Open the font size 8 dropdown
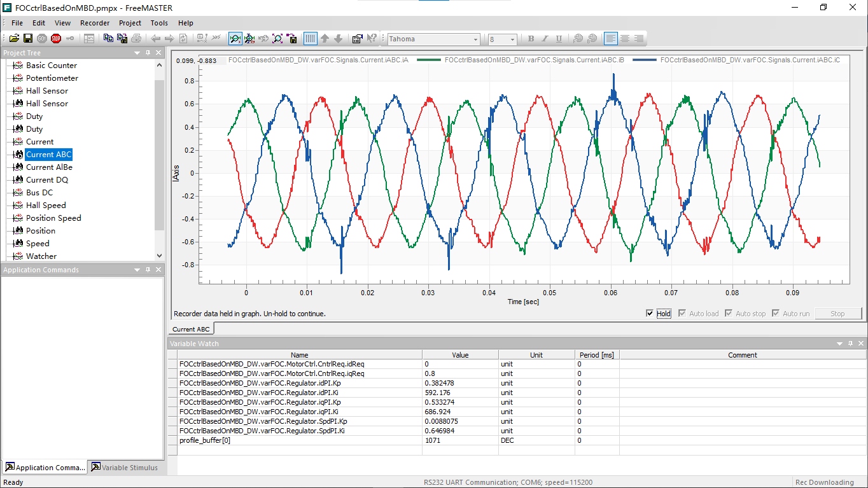The width and height of the screenshot is (868, 488). [512, 39]
